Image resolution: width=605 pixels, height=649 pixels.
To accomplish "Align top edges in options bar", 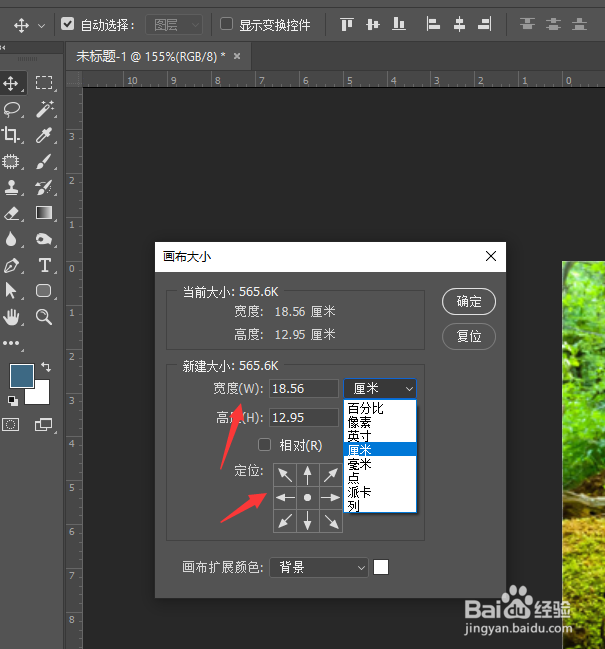I will pyautogui.click(x=347, y=24).
